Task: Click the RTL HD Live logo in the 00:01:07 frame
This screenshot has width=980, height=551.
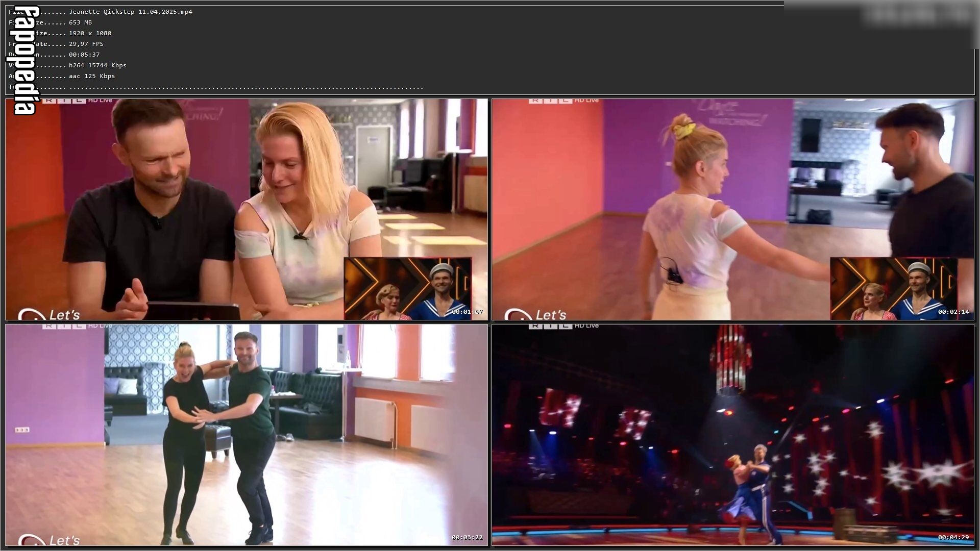Action: [x=77, y=101]
